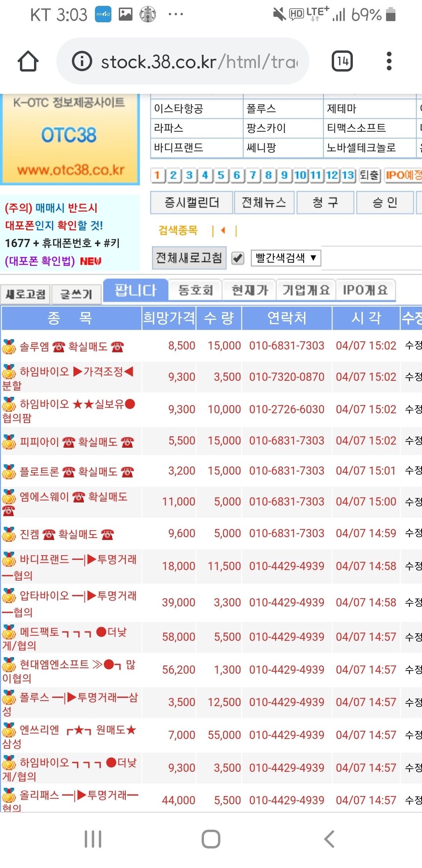Image resolution: width=422 pixels, height=868 pixels.
Task: Open the 승인 menu
Action: tap(385, 203)
